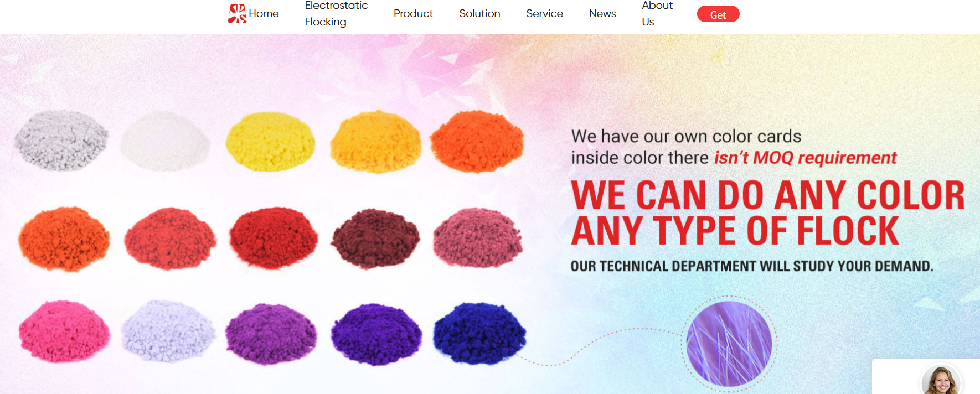Click the red company logo icon
980x394 pixels.
coord(237,14)
